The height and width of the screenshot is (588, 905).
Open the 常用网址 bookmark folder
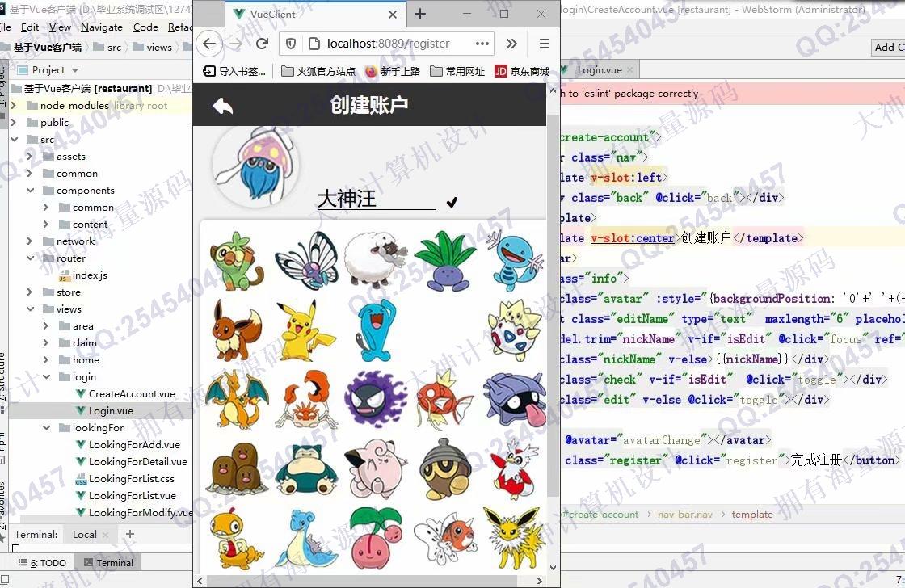pyautogui.click(x=457, y=72)
